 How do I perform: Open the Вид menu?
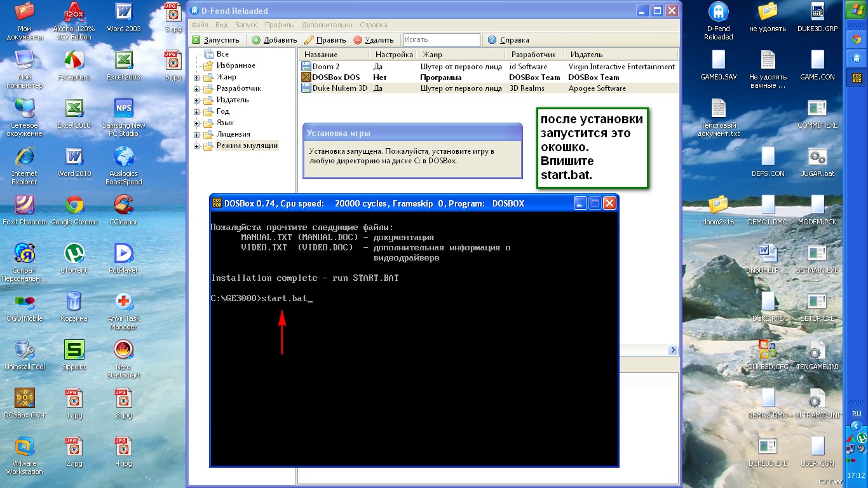pos(221,25)
